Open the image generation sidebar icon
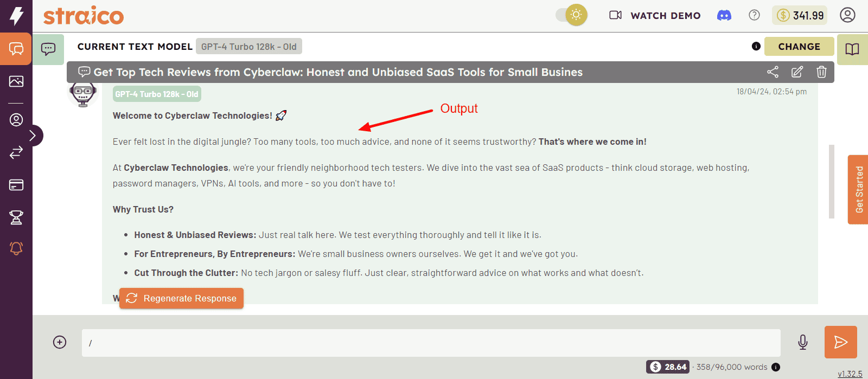The height and width of the screenshot is (379, 868). (16, 81)
